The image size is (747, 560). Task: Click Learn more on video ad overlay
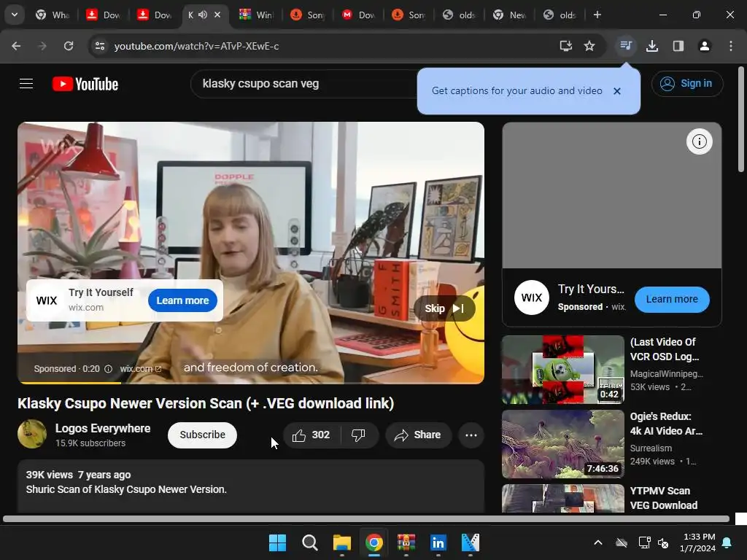click(x=182, y=300)
